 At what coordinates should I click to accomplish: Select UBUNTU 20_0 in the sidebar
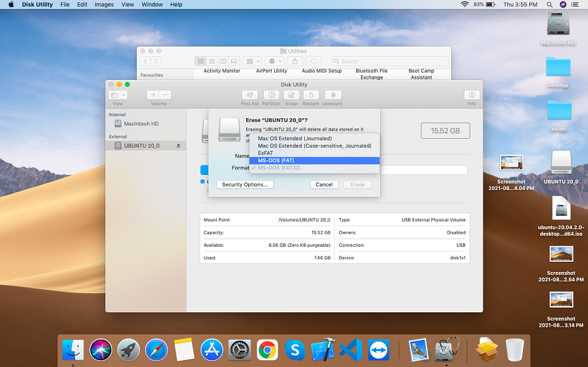[x=146, y=146]
